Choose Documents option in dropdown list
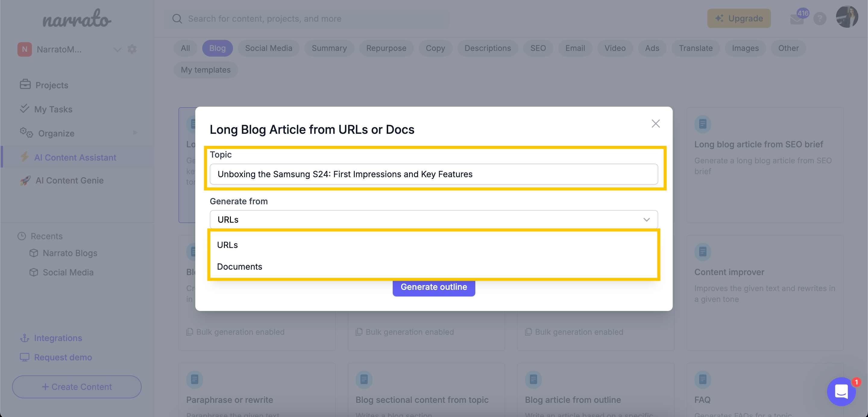This screenshot has width=868, height=417. (434, 266)
